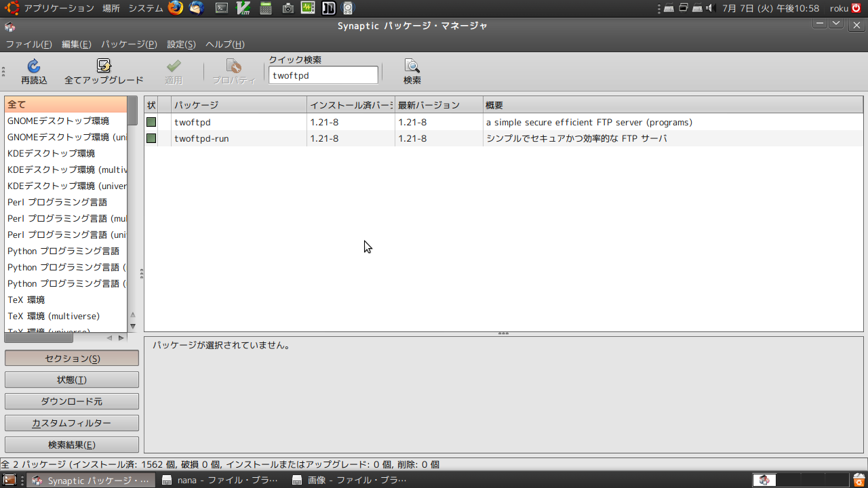Select the twoftpd-run package row name
Image resolution: width=868 pixels, height=488 pixels.
(x=201, y=138)
